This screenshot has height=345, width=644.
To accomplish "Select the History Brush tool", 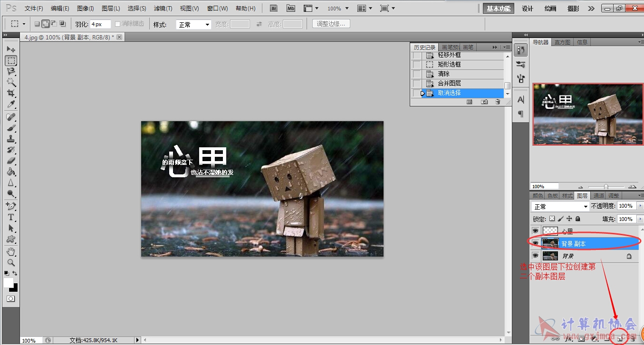I will pos(11,150).
